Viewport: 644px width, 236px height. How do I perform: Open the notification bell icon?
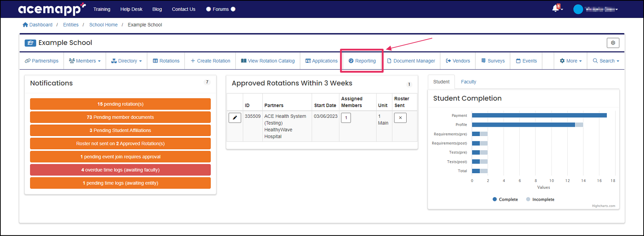click(555, 8)
